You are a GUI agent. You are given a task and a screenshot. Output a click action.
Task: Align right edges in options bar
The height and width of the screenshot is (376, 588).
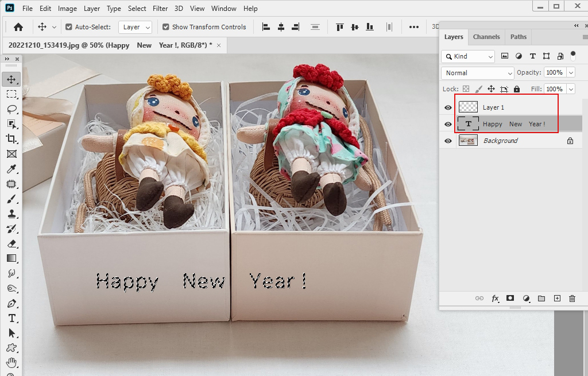(x=296, y=27)
